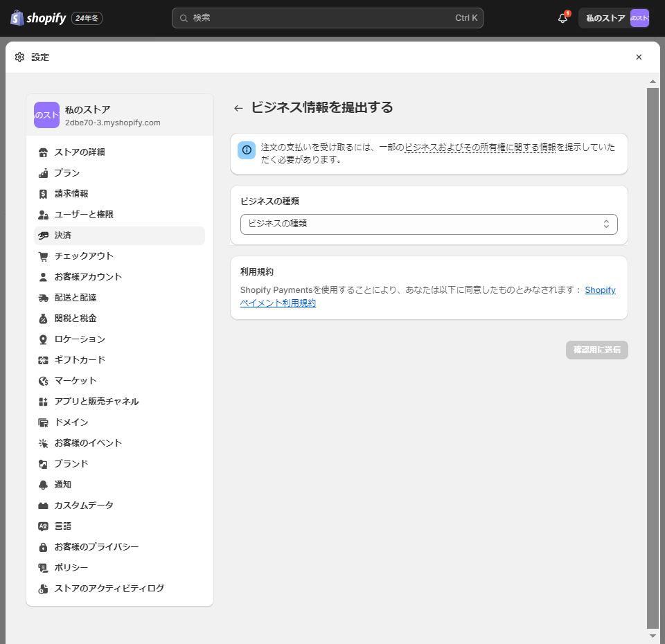The image size is (665, 644).
Task: Open ポリシー settings page
Action: (119, 568)
